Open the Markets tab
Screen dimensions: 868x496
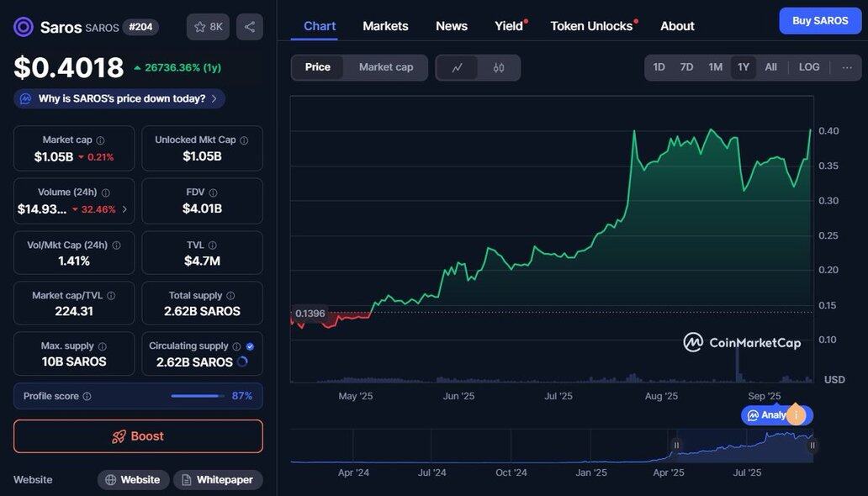click(x=385, y=26)
